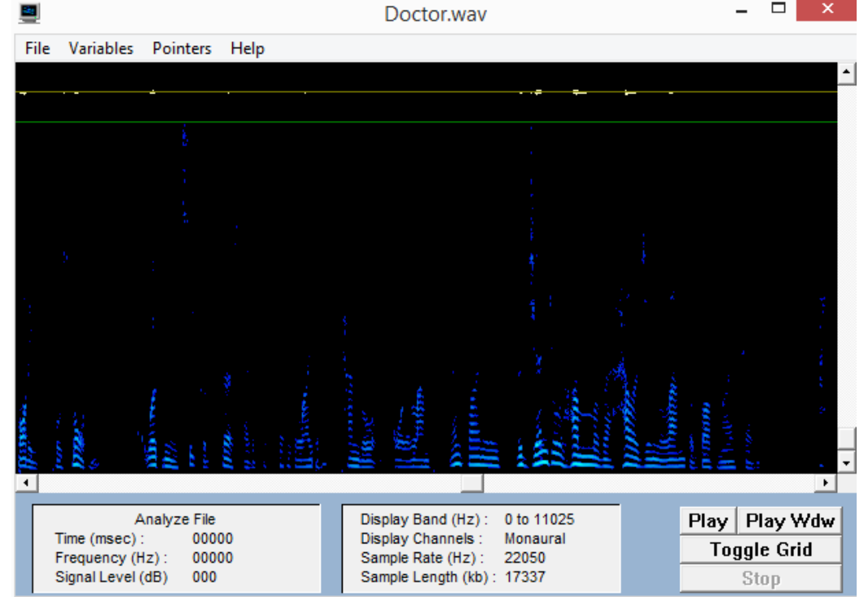Minimize the Doctor.wav window

[x=741, y=11]
